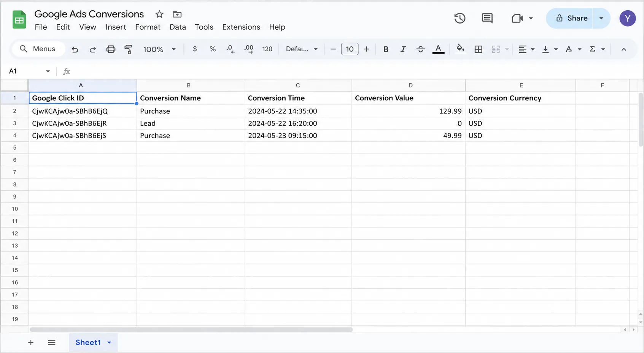
Task: Open the View menu
Action: tap(87, 27)
